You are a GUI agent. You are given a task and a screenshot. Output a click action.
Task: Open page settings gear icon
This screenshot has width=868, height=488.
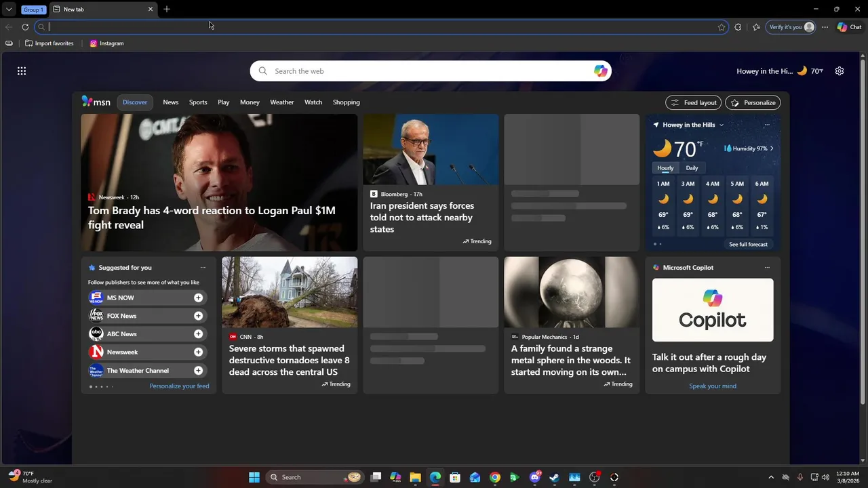(x=840, y=71)
